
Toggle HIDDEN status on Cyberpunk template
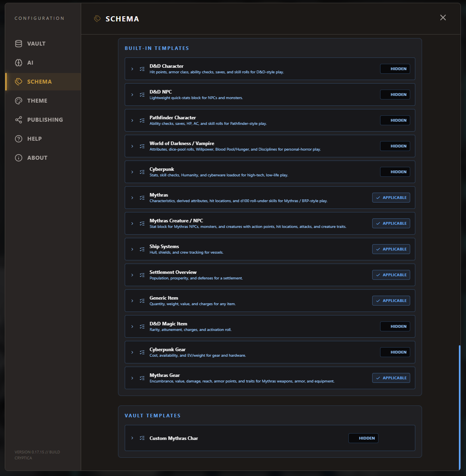[395, 172]
